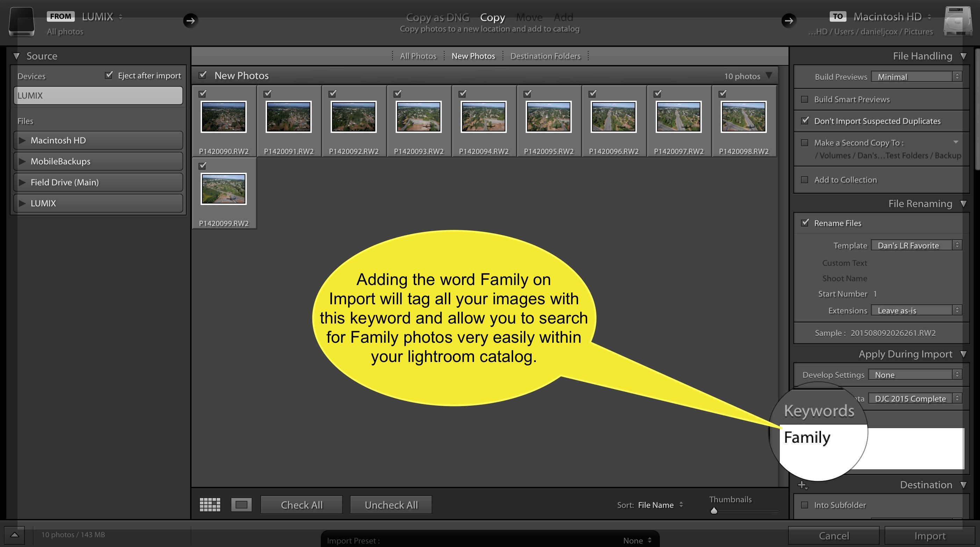Click the Import button
980x547 pixels.
[x=929, y=536]
